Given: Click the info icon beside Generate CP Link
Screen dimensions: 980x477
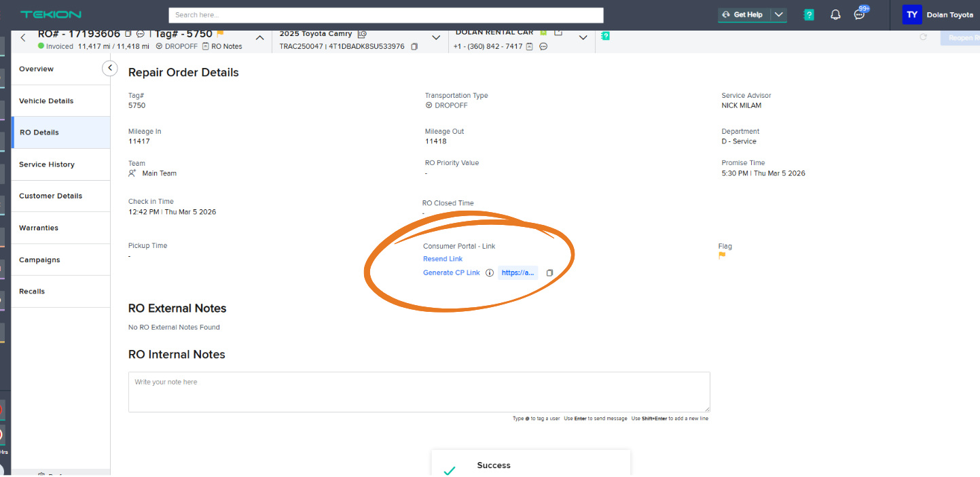Looking at the screenshot, I should tap(490, 272).
